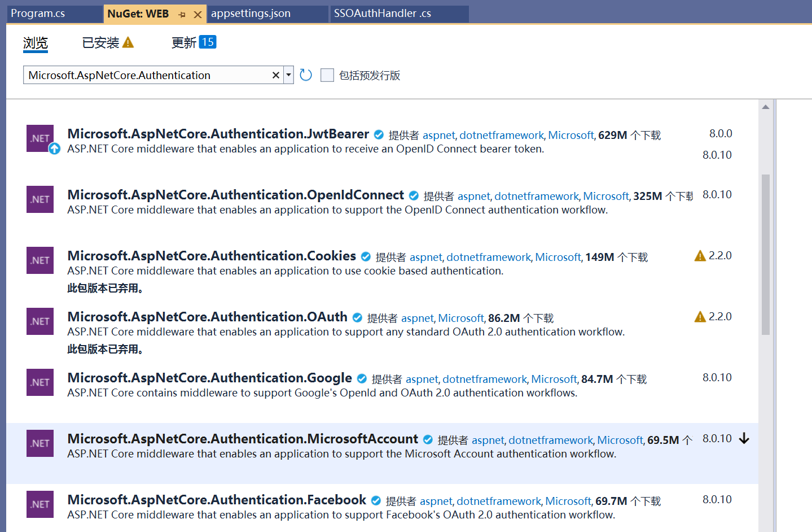Click the download arrow for MicrosoftAccount package
This screenshot has width=812, height=532.
[744, 438]
